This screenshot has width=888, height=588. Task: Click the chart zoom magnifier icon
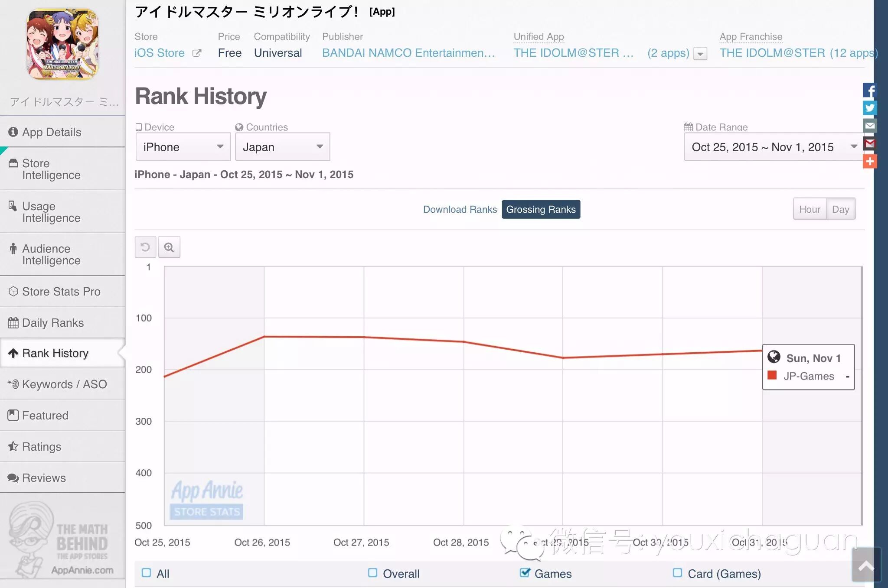(169, 247)
